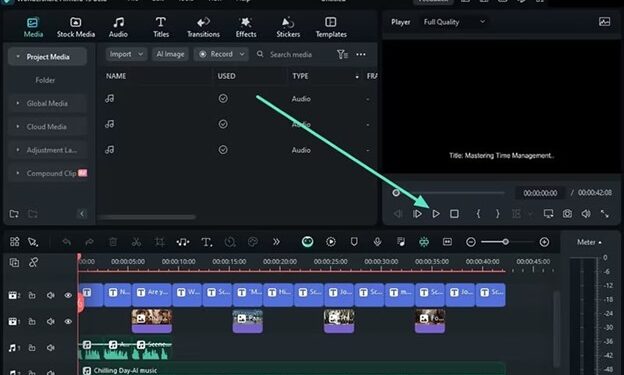The image size is (624, 375).
Task: Open the Stickers tab
Action: point(288,27)
